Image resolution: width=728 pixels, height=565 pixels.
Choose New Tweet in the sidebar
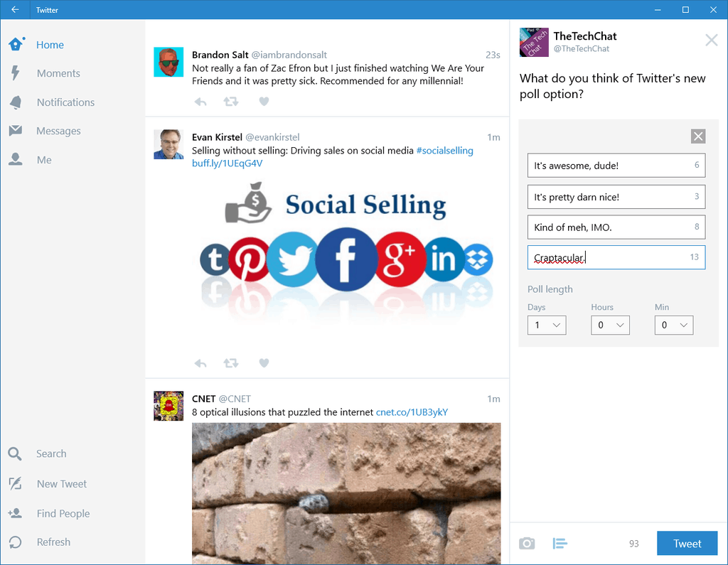[x=62, y=484]
